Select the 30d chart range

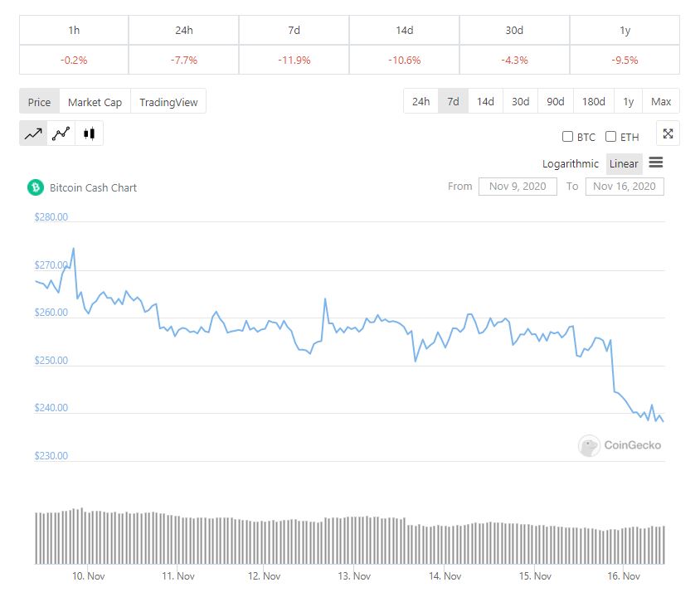[x=521, y=101]
